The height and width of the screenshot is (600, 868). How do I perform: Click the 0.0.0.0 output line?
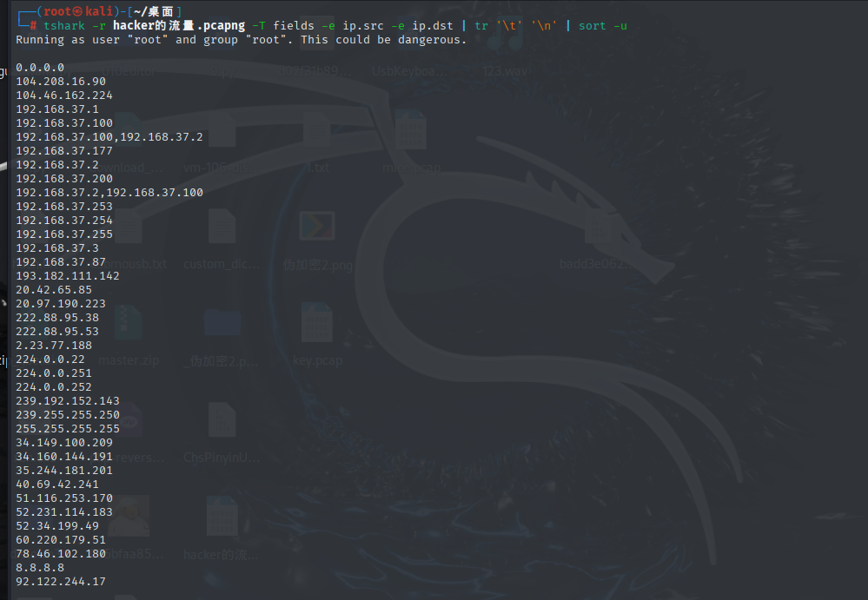(x=40, y=67)
